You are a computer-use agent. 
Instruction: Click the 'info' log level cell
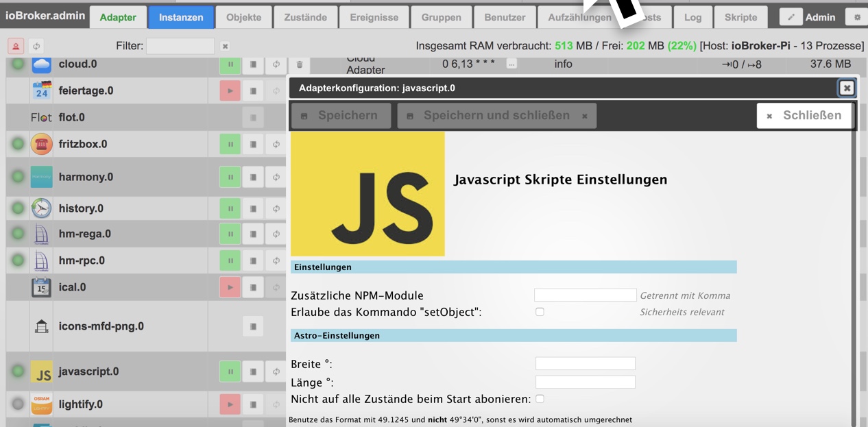click(x=564, y=64)
